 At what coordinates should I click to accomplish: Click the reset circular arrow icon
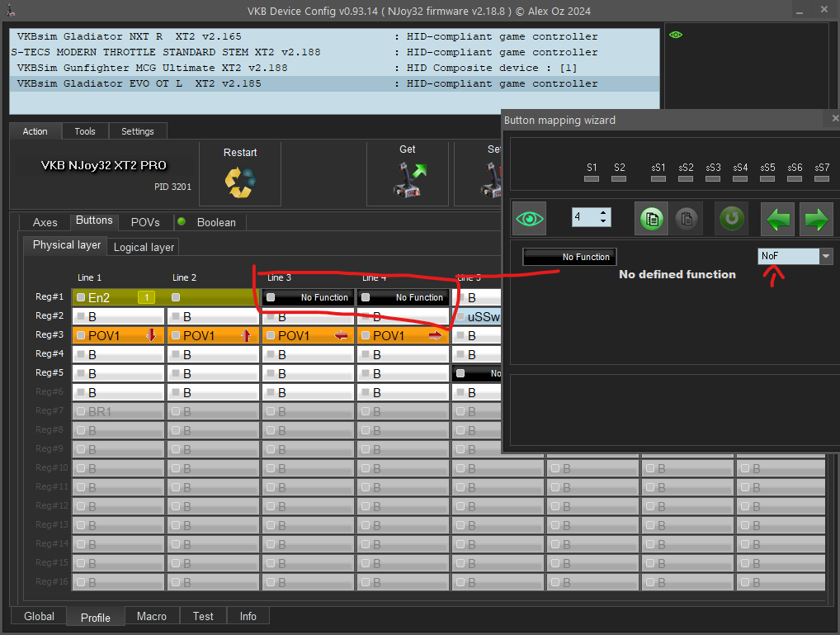coord(731,219)
